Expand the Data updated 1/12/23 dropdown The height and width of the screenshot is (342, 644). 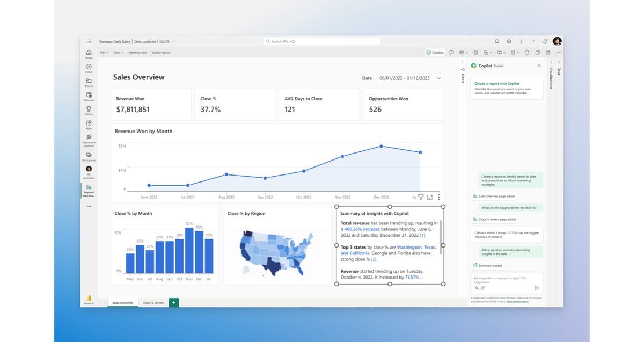point(172,41)
